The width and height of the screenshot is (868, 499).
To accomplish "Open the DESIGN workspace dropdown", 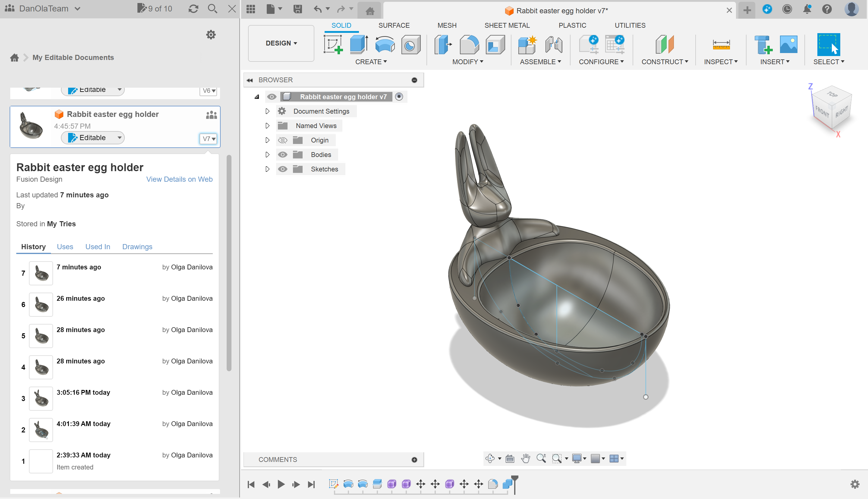I will [281, 43].
